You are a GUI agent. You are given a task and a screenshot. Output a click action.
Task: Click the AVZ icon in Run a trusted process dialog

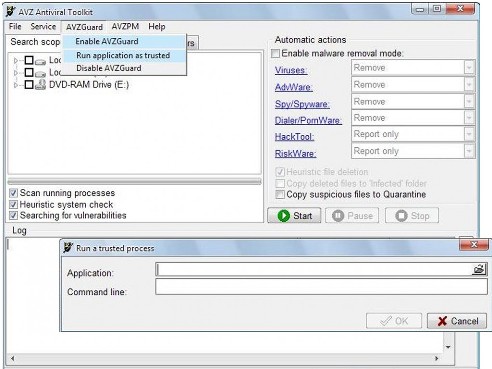click(x=68, y=247)
